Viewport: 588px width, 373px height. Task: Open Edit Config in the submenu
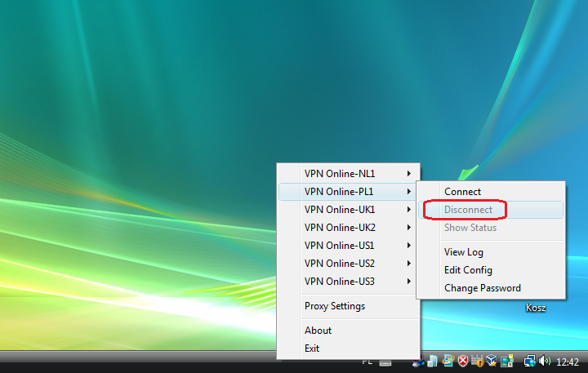[x=491, y=270]
